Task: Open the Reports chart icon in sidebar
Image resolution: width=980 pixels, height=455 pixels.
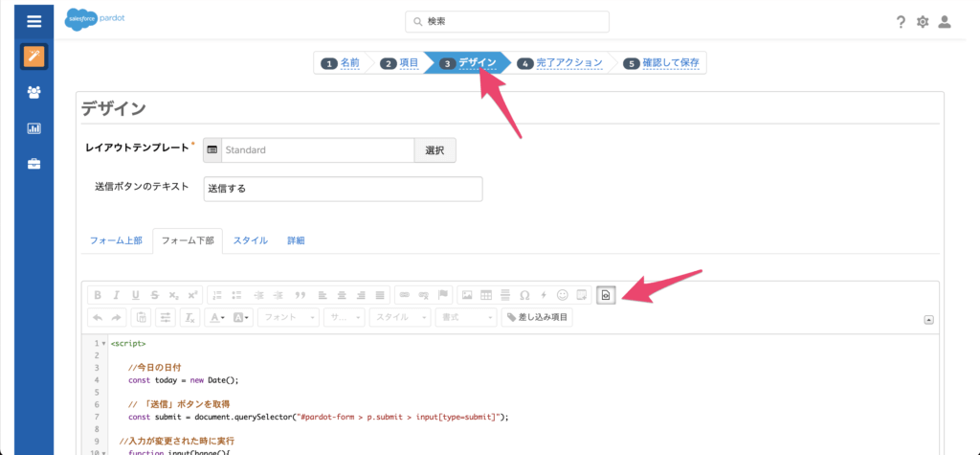Action: [x=33, y=128]
